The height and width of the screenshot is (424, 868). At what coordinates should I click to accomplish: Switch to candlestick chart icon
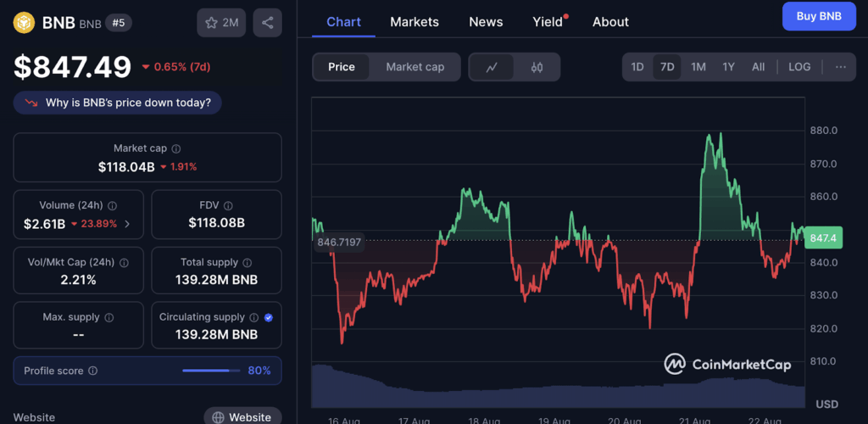537,67
